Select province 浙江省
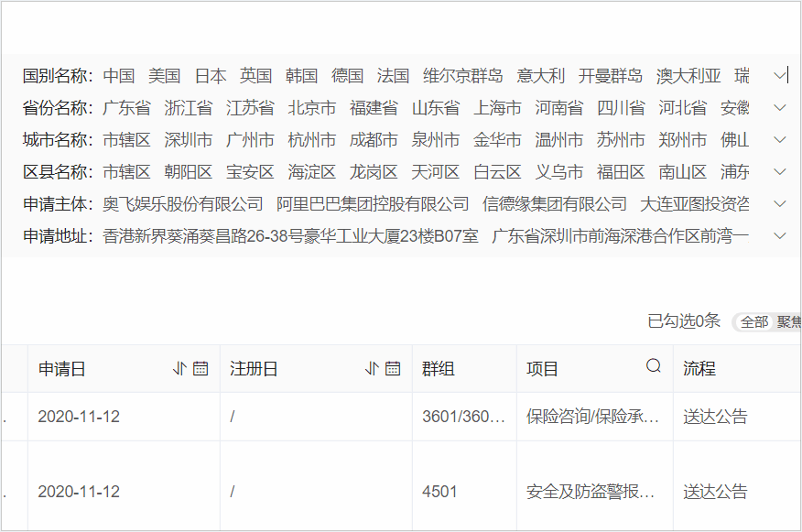Image resolution: width=802 pixels, height=532 pixels. click(x=189, y=108)
